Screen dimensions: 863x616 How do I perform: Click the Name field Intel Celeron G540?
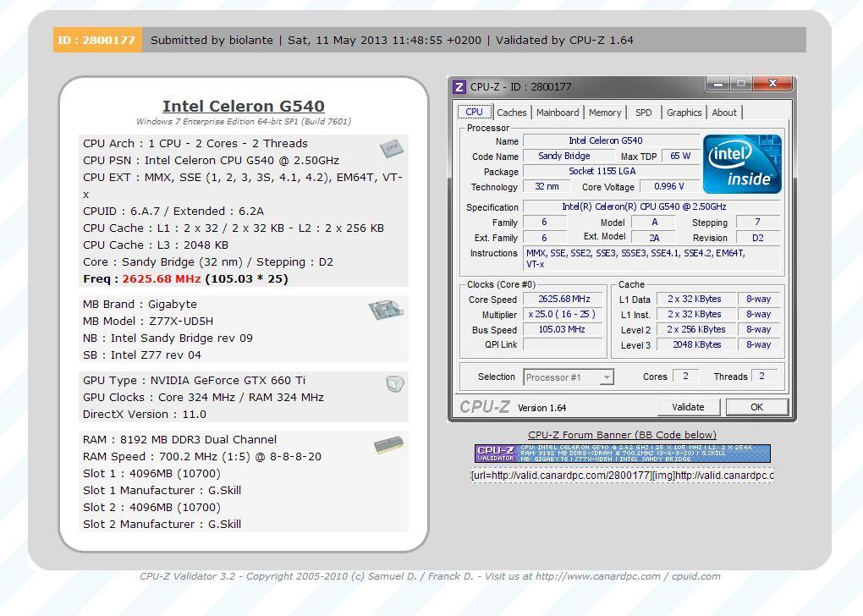click(611, 141)
